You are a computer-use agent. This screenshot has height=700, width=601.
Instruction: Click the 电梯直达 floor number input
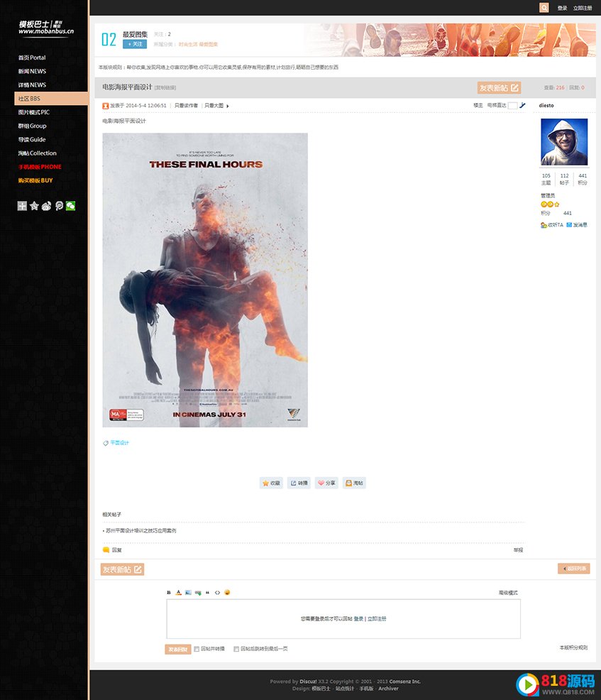pyautogui.click(x=512, y=106)
